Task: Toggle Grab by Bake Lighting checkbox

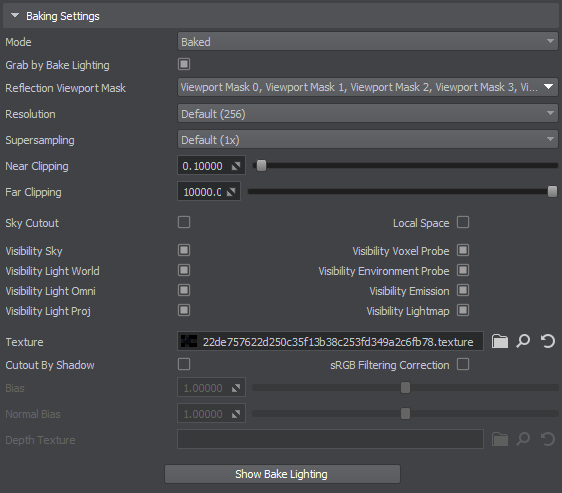Action: (184, 64)
